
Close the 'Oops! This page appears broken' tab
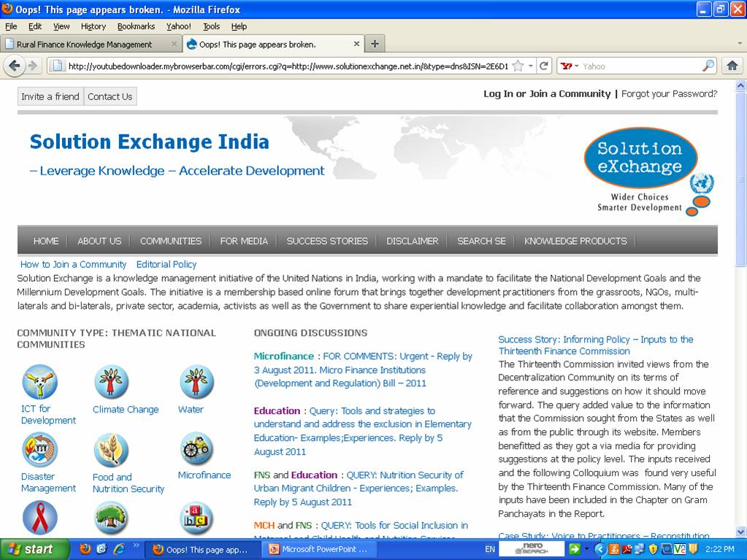(x=356, y=44)
